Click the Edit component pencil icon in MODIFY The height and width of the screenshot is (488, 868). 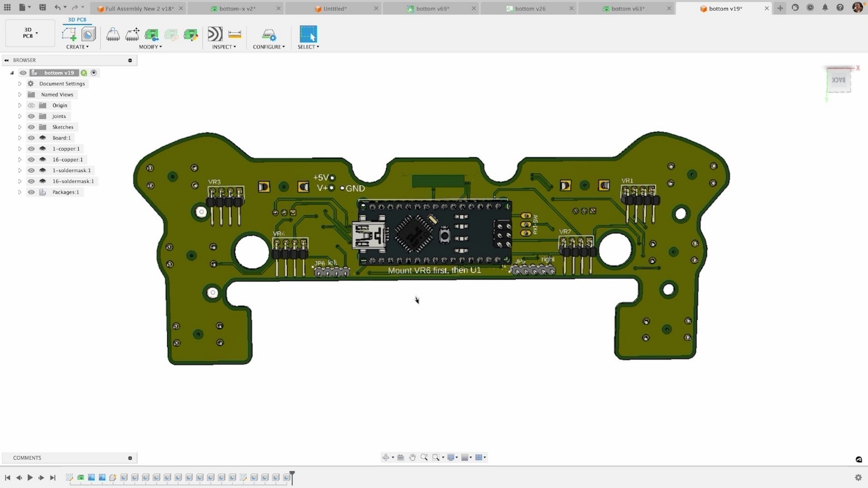click(x=191, y=35)
